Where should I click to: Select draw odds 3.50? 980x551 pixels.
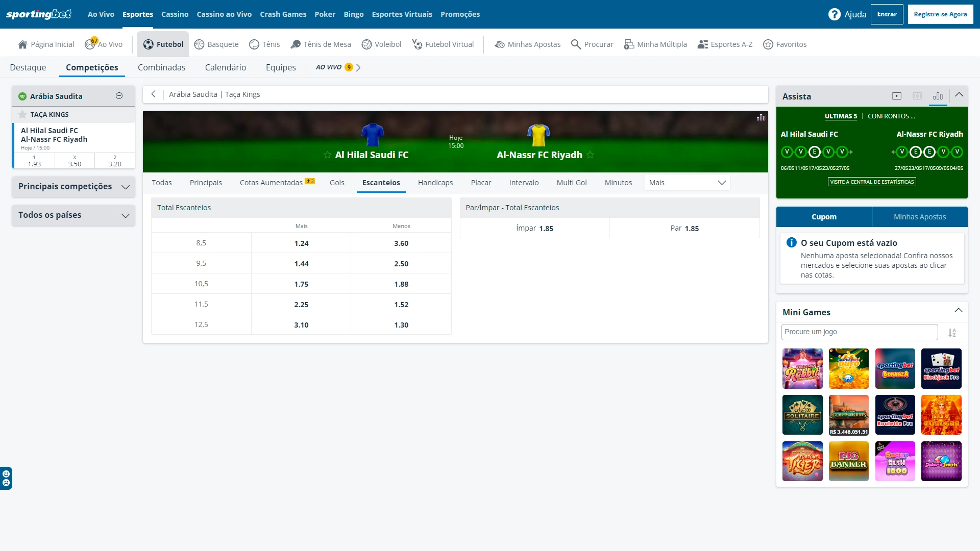(x=75, y=161)
